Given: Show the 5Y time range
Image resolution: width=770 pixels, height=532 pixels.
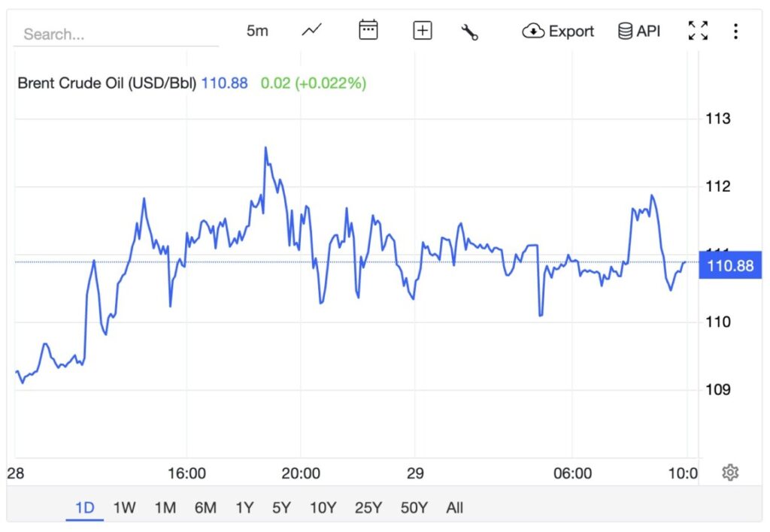Looking at the screenshot, I should 281,508.
